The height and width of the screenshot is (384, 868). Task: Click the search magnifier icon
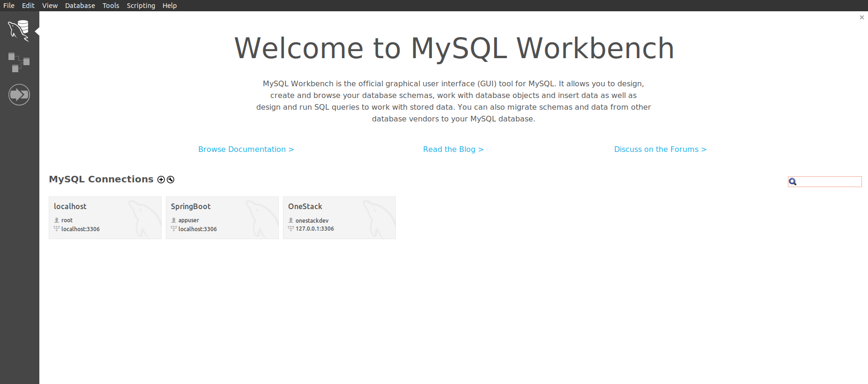click(793, 182)
